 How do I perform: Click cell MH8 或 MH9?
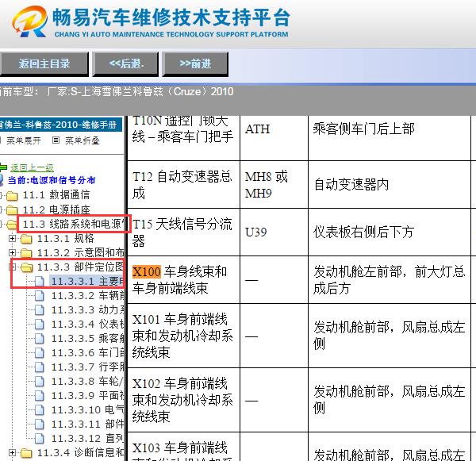point(274,185)
